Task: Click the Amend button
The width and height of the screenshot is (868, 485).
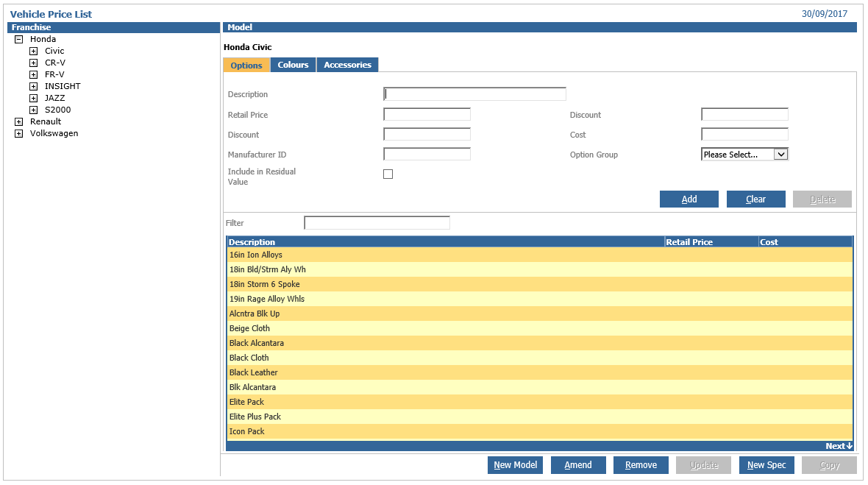Action: [578, 465]
